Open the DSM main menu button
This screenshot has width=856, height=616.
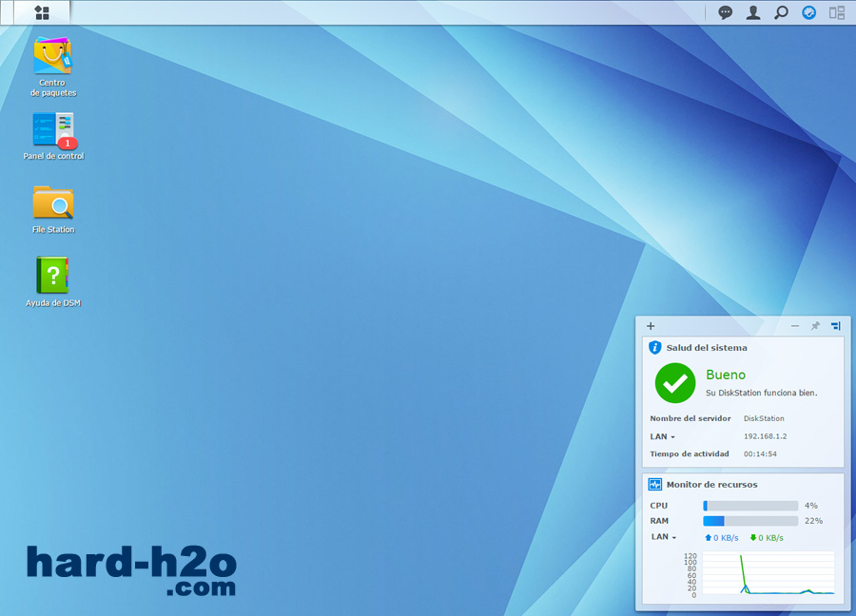(42, 12)
